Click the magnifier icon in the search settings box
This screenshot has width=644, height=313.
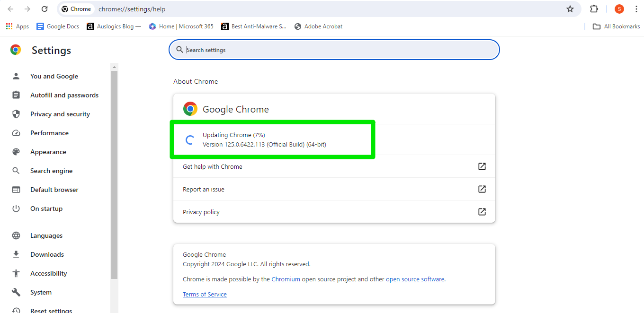179,50
